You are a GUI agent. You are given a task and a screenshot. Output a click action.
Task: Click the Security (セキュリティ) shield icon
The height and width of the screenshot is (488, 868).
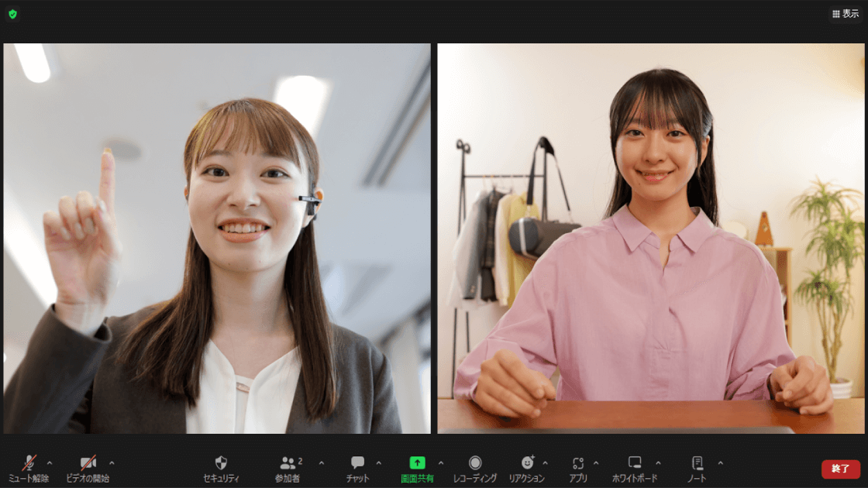(x=221, y=463)
